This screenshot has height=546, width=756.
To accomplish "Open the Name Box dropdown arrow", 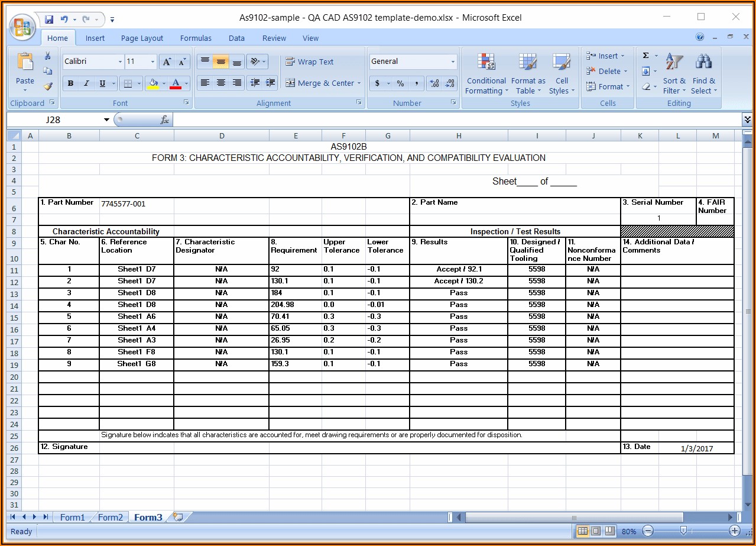I will 106,120.
